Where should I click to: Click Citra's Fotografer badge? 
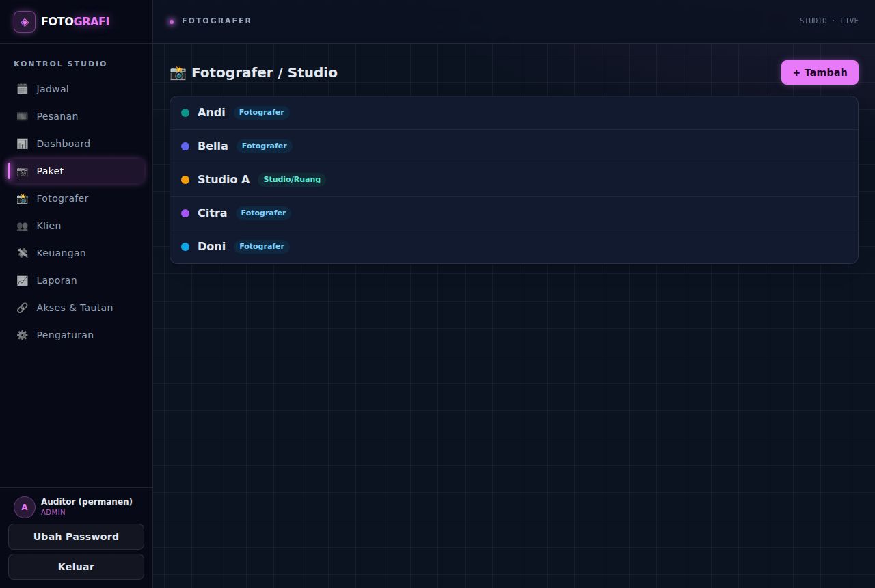264,213
